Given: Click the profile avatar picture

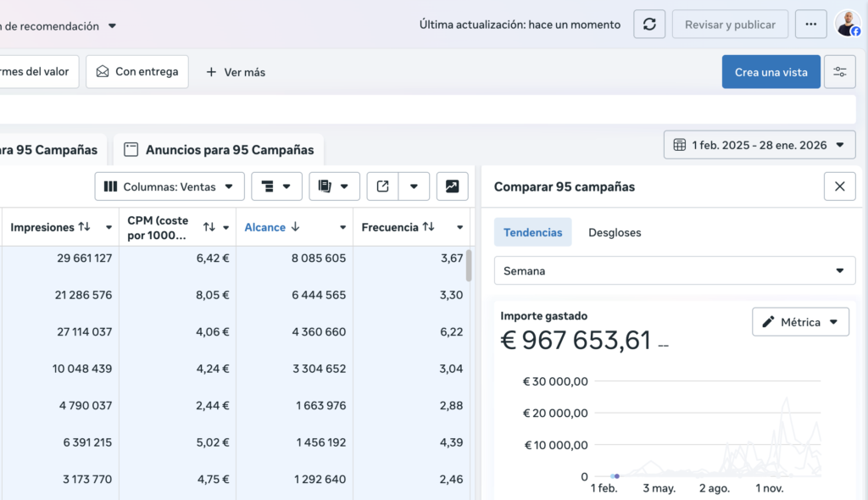Looking at the screenshot, I should pyautogui.click(x=848, y=24).
